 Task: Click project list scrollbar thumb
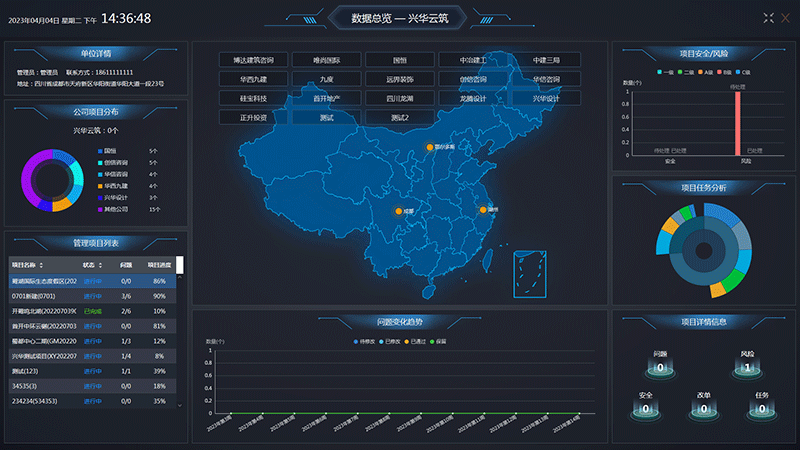[x=180, y=265]
